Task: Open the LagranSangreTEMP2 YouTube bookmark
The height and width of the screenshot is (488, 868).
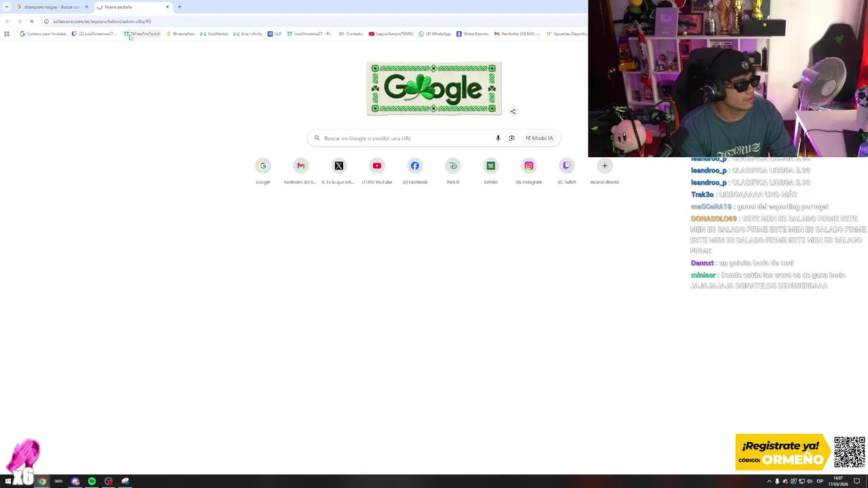Action: pyautogui.click(x=391, y=34)
